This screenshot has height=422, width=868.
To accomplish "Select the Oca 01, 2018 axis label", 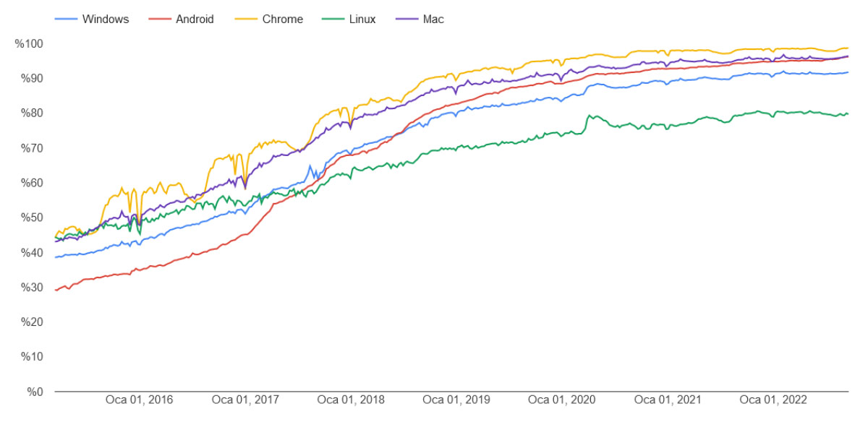I will [x=351, y=400].
